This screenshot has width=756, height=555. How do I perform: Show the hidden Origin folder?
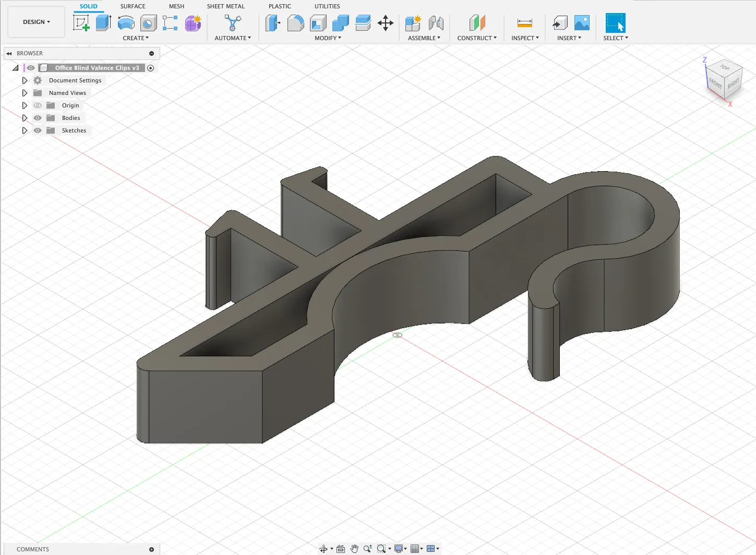pos(38,105)
